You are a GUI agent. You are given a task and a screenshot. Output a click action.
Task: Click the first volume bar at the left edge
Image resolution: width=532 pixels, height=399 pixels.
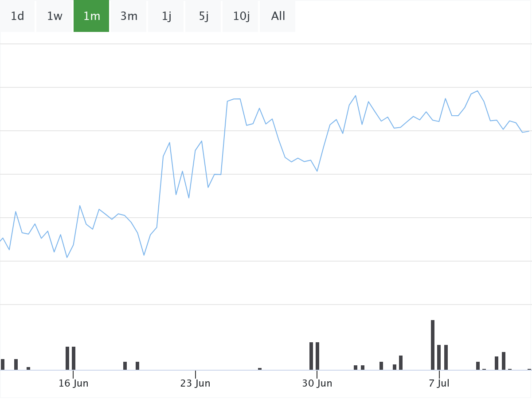(x=3, y=364)
